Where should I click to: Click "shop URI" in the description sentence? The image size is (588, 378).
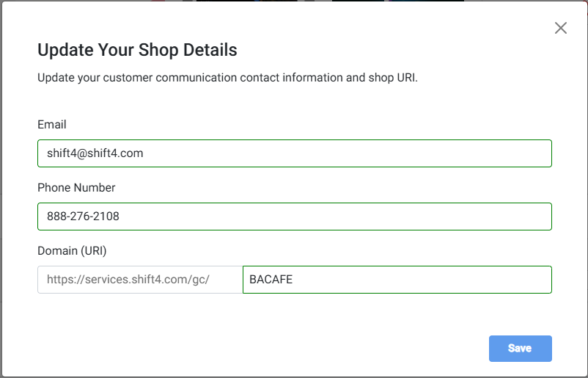pyautogui.click(x=392, y=78)
